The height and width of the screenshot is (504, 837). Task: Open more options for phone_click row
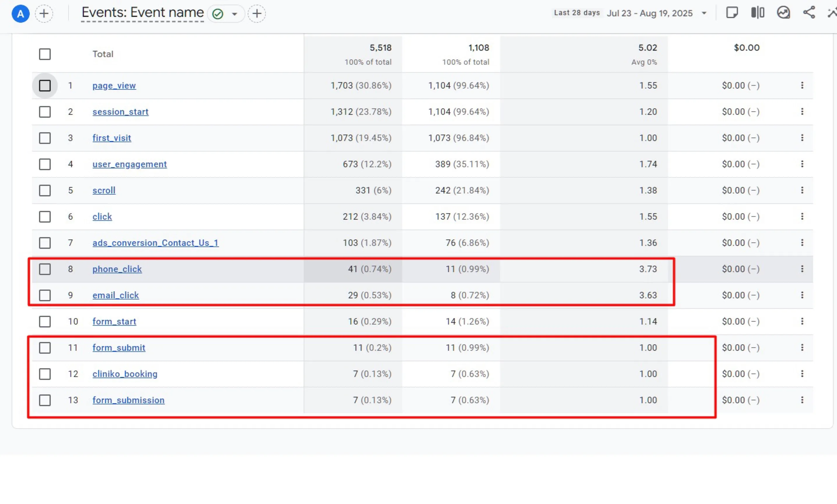tap(802, 269)
